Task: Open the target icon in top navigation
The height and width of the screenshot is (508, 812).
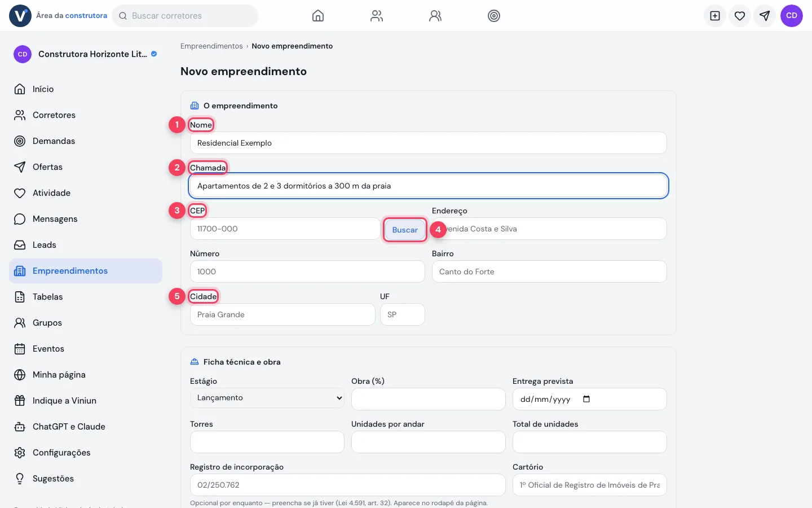Action: 494,16
